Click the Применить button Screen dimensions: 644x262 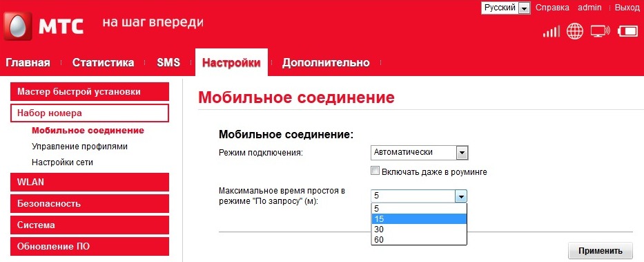(x=601, y=251)
